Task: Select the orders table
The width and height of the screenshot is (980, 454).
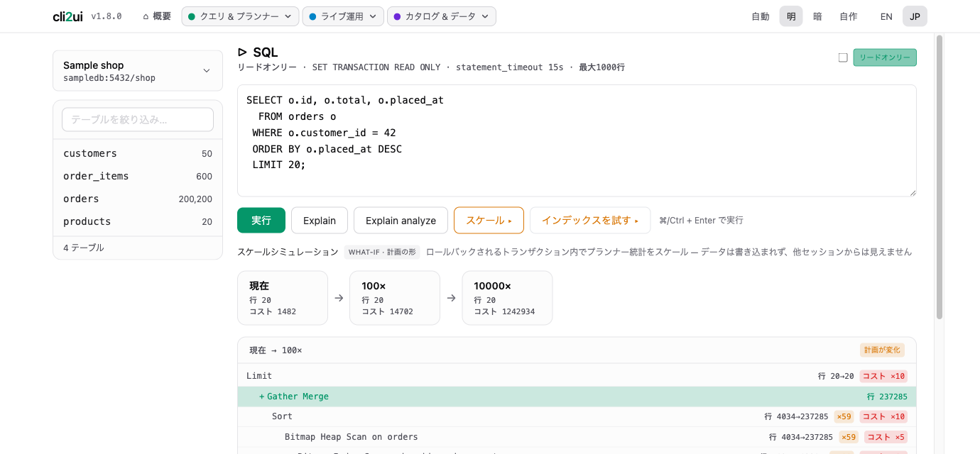Action: [x=138, y=199]
